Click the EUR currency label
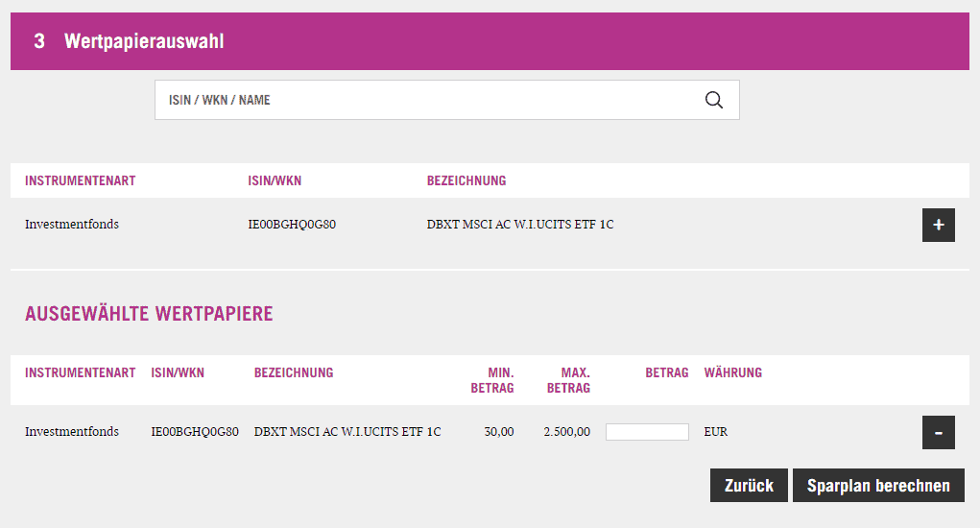 pos(715,432)
